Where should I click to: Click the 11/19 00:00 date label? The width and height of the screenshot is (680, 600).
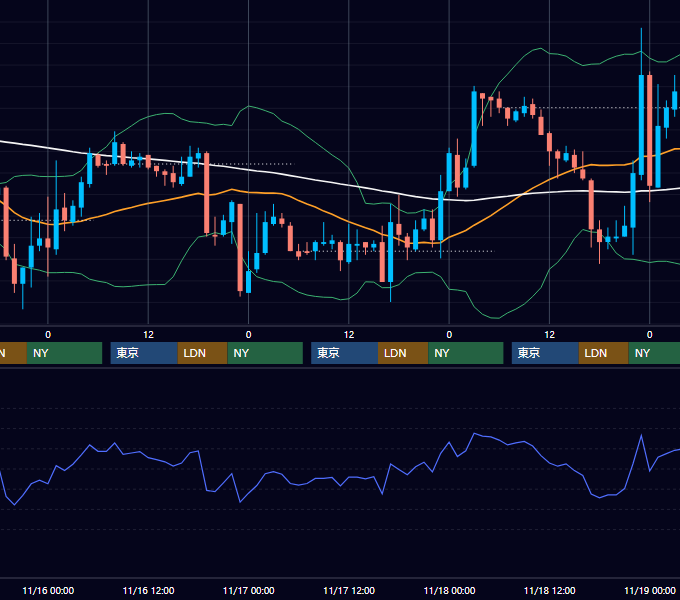click(x=650, y=590)
